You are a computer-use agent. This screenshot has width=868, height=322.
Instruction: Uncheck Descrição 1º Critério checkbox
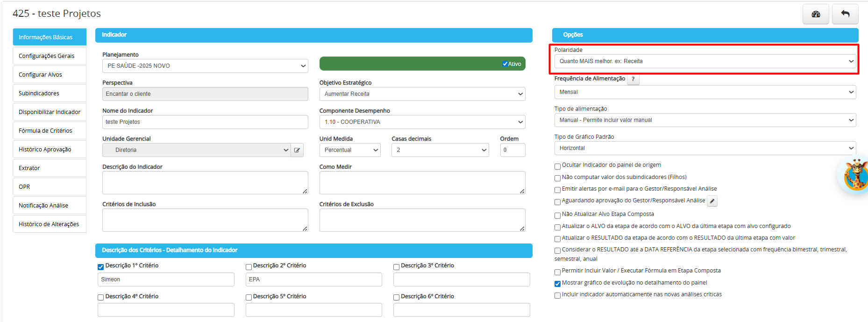click(x=100, y=267)
